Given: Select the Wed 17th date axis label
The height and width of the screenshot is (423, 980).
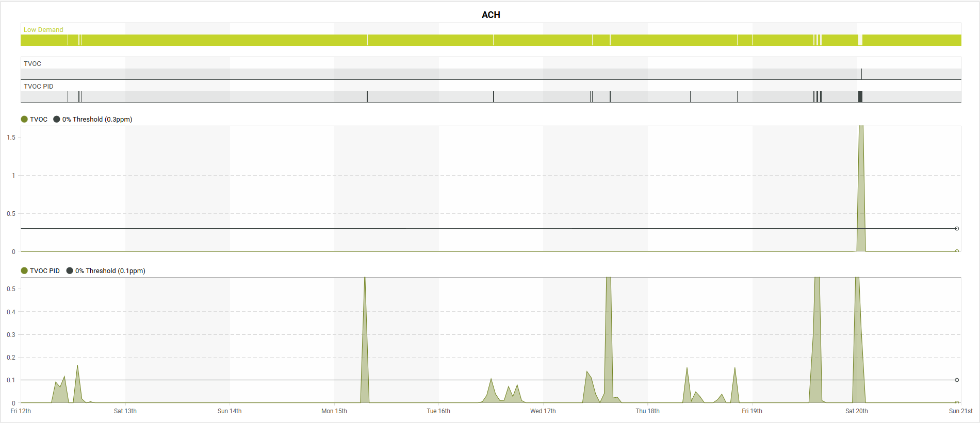Looking at the screenshot, I should tap(543, 411).
